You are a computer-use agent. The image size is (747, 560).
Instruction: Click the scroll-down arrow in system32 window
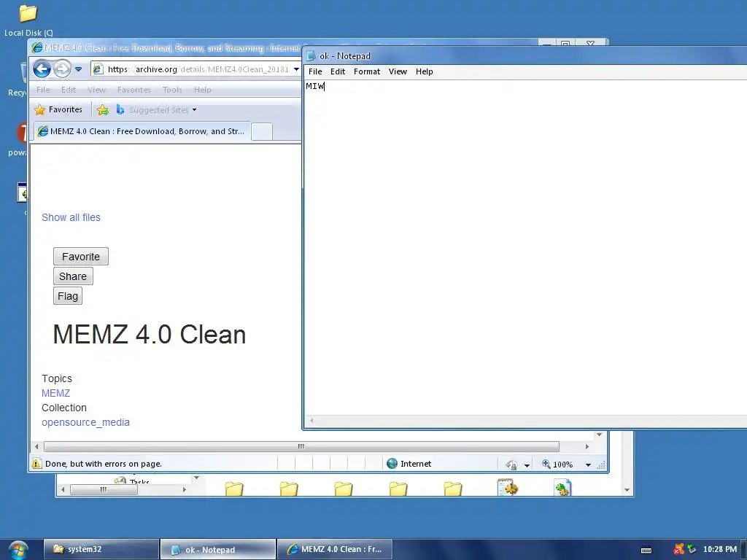(627, 490)
